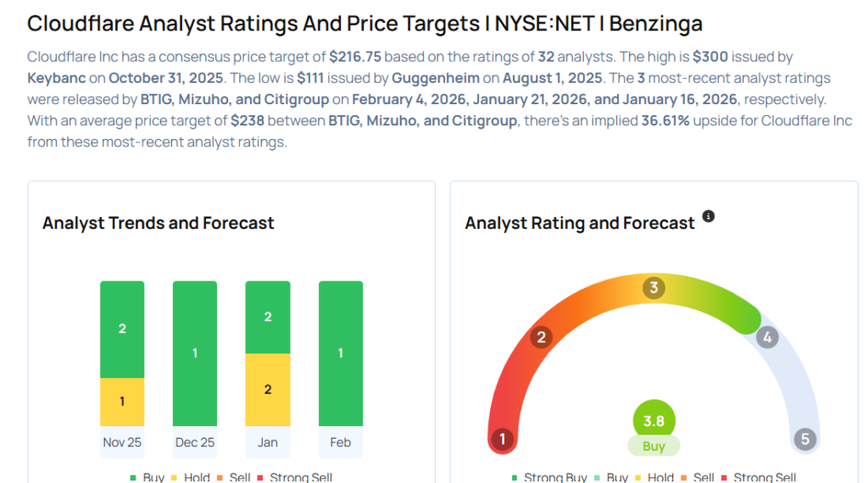Screen dimensions: 868x483
Task: Click the Analyst Trends and Forecast heading
Action: click(x=159, y=224)
